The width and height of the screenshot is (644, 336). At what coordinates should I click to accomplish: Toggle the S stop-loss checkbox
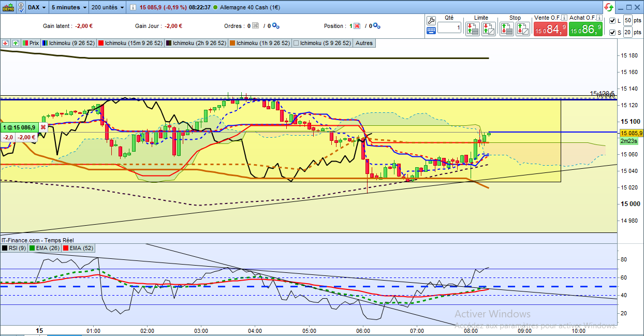(612, 33)
